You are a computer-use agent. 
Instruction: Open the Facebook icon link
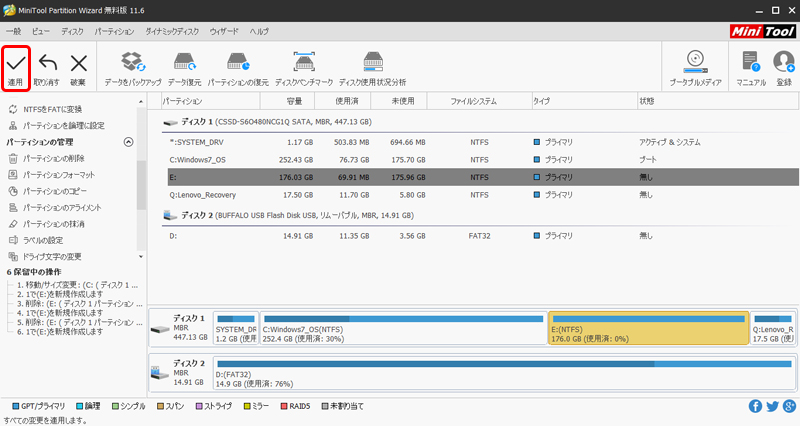tap(756, 406)
